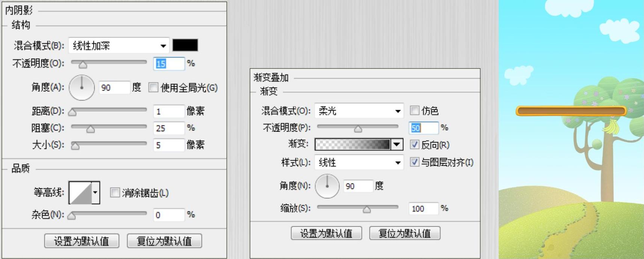
Task: Click the Gradient Overlay angle field showing 90
Action: (x=358, y=186)
